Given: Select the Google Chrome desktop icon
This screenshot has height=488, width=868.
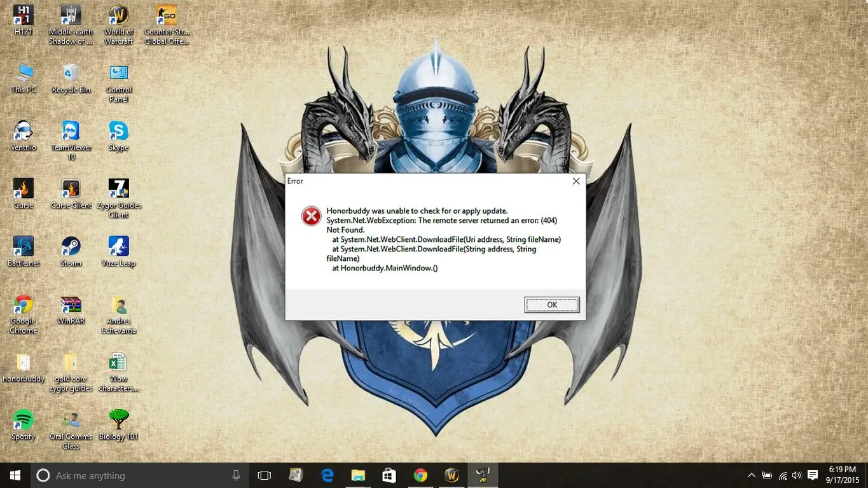Looking at the screenshot, I should click(24, 314).
